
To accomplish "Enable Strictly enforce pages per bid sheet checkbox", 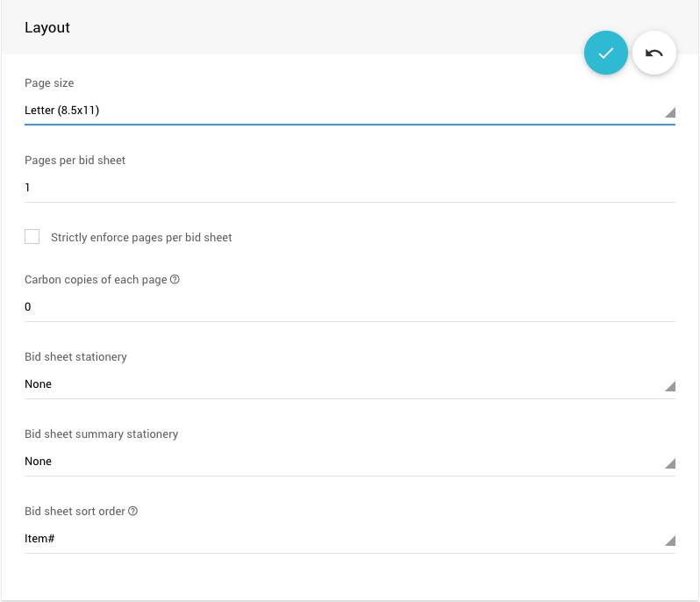I will (x=32, y=237).
